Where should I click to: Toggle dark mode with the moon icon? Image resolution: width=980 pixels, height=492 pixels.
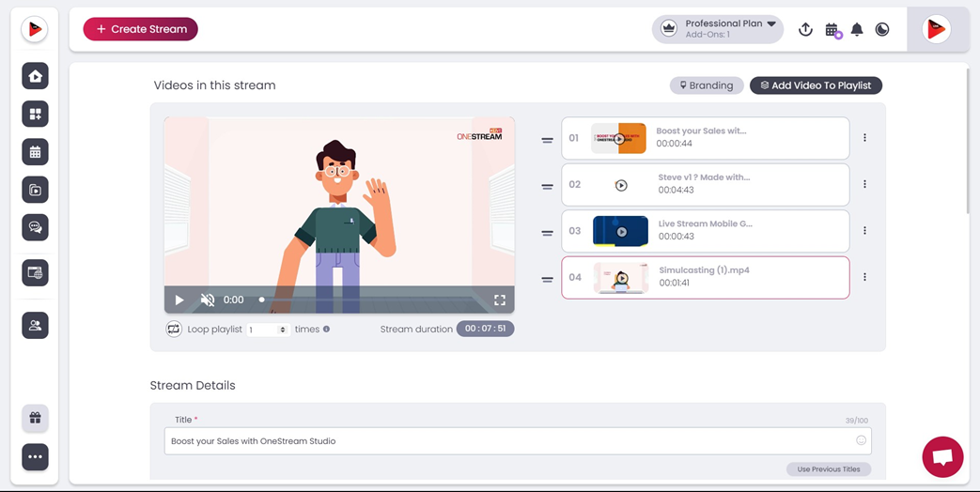pos(882,29)
